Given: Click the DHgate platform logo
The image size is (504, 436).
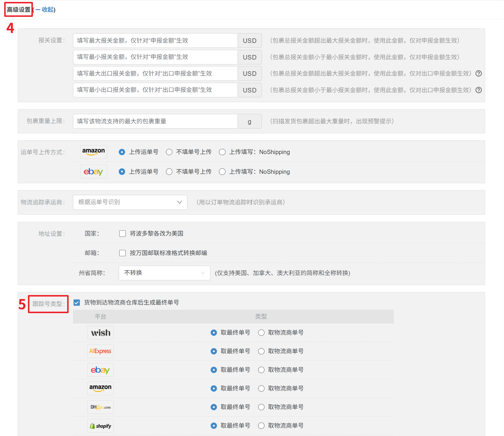Looking at the screenshot, I should (100, 407).
